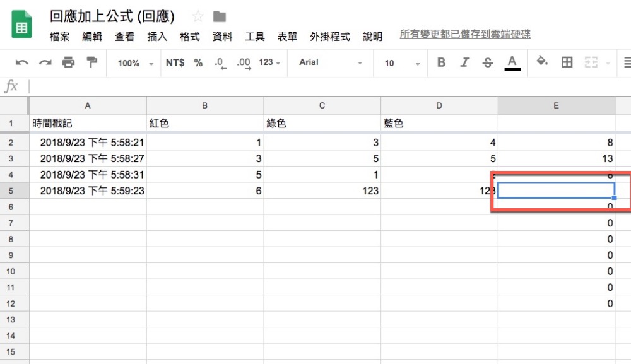This screenshot has height=364, width=631.
Task: Open the Arial font dropdown
Action: tap(331, 62)
